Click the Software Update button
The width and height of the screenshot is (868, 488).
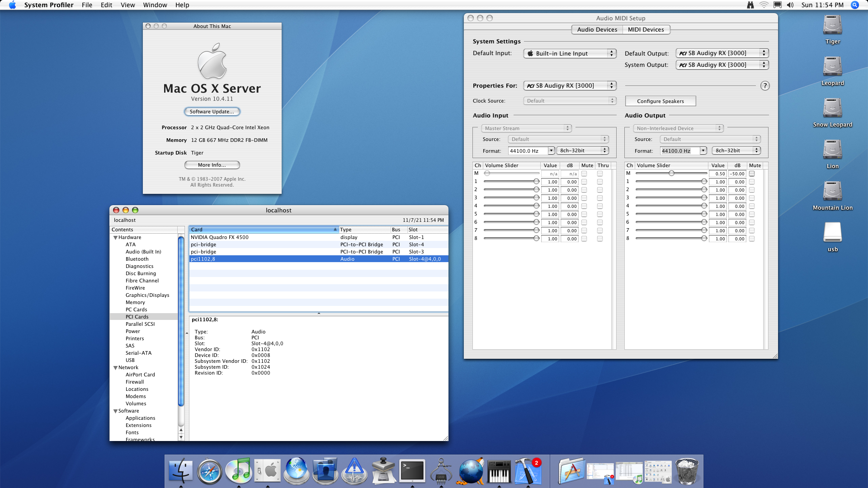coord(212,112)
